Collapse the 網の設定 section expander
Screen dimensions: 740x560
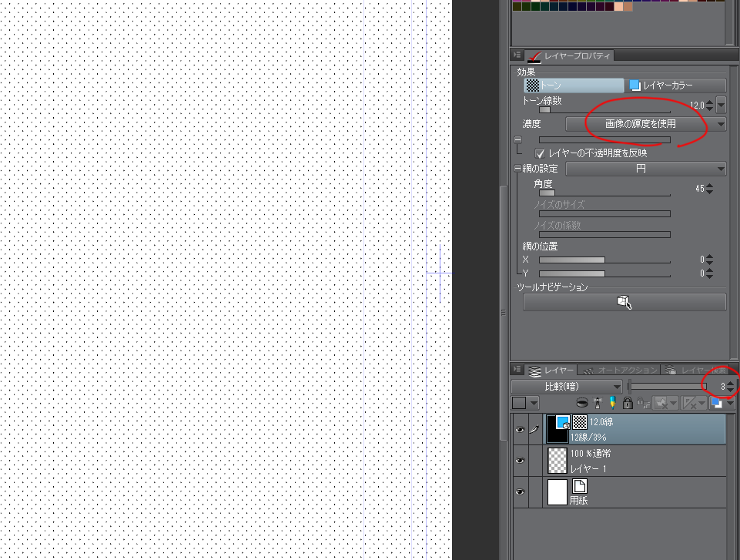click(517, 168)
